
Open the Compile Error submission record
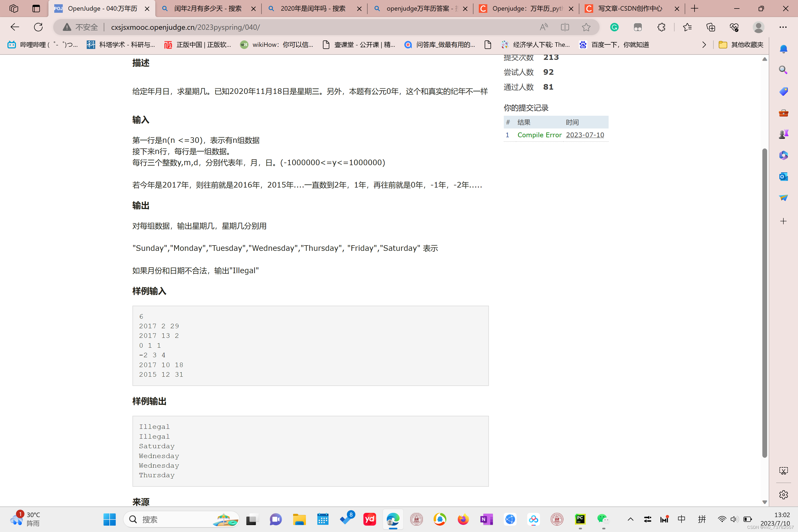(x=539, y=135)
